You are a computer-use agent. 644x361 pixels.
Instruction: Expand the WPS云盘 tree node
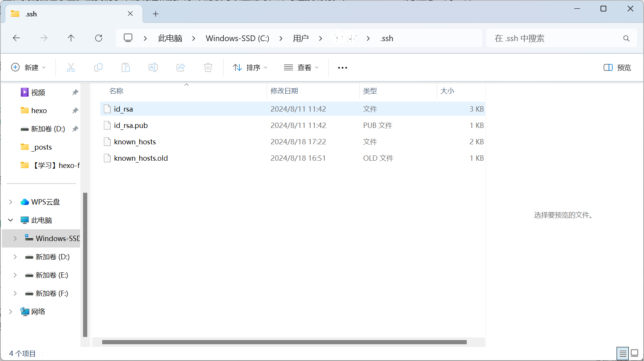coord(11,202)
